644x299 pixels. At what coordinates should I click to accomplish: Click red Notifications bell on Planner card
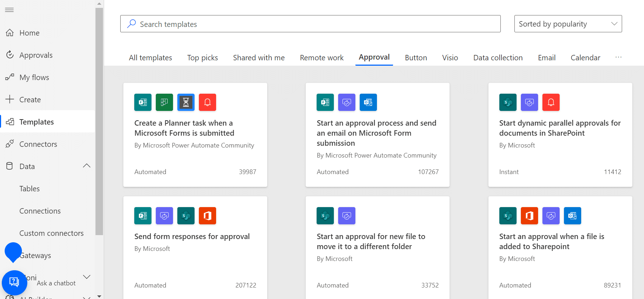[x=207, y=102]
